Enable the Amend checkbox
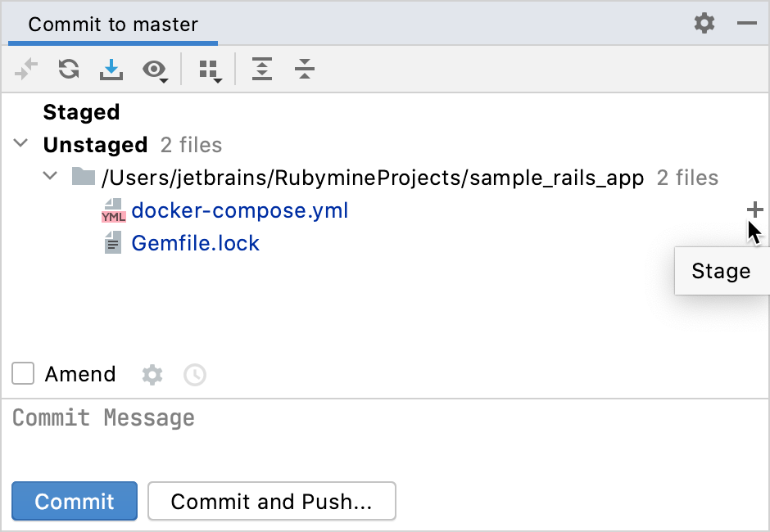The width and height of the screenshot is (770, 532). click(22, 374)
